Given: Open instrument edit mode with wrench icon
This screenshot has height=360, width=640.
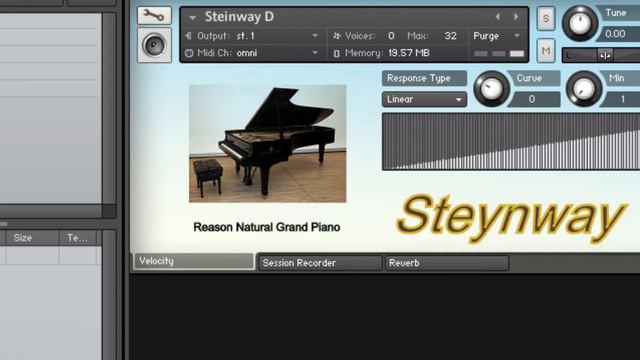Looking at the screenshot, I should pyautogui.click(x=154, y=16).
